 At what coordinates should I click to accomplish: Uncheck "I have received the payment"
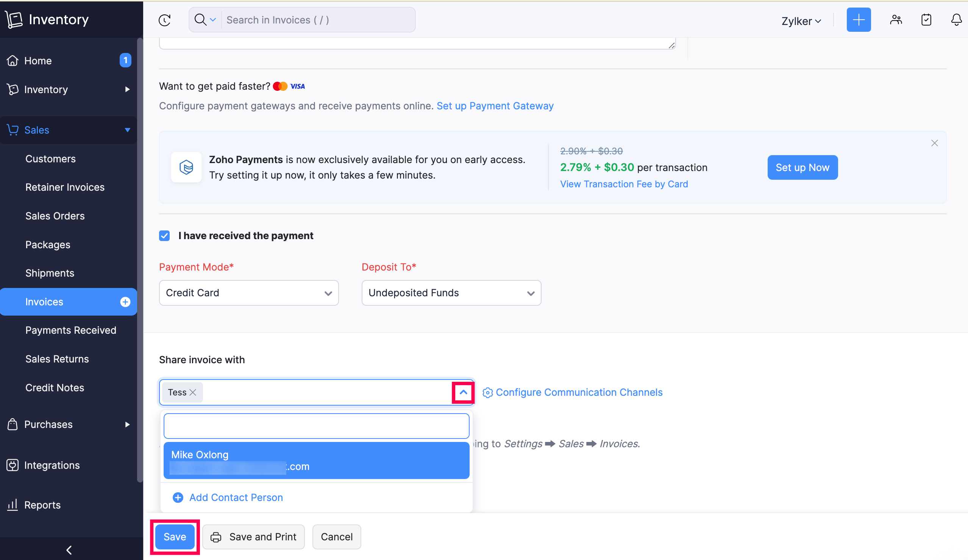coord(164,235)
